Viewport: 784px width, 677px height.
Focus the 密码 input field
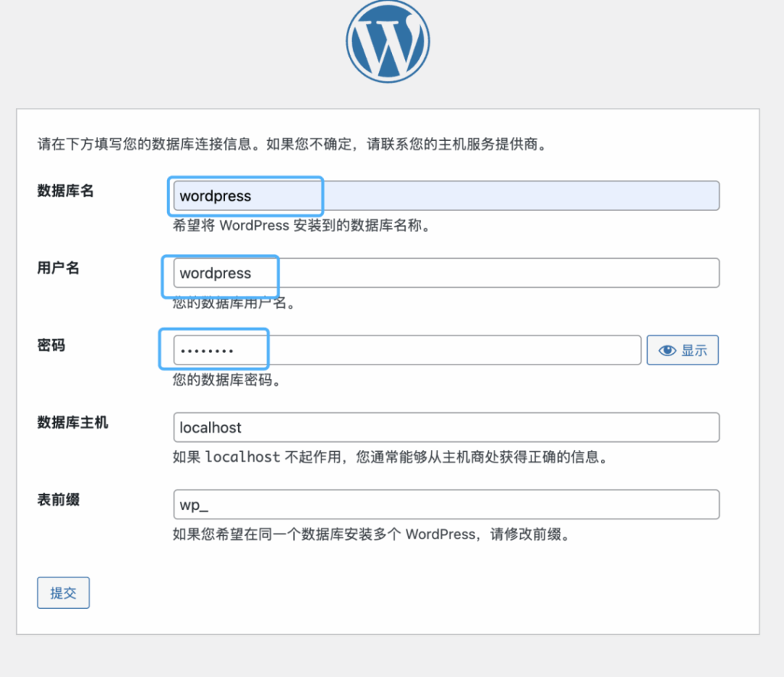coord(407,350)
